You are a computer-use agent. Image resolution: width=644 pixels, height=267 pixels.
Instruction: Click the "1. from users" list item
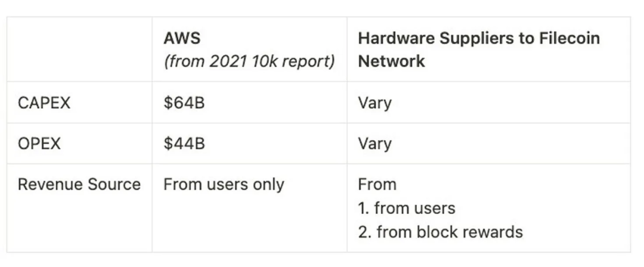(x=406, y=208)
